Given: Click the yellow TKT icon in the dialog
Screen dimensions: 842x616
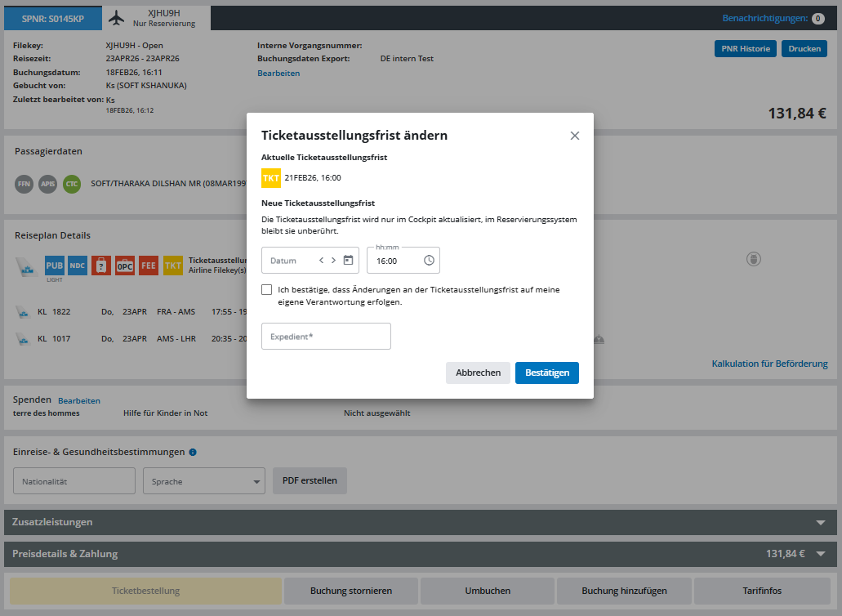Looking at the screenshot, I should click(x=270, y=178).
